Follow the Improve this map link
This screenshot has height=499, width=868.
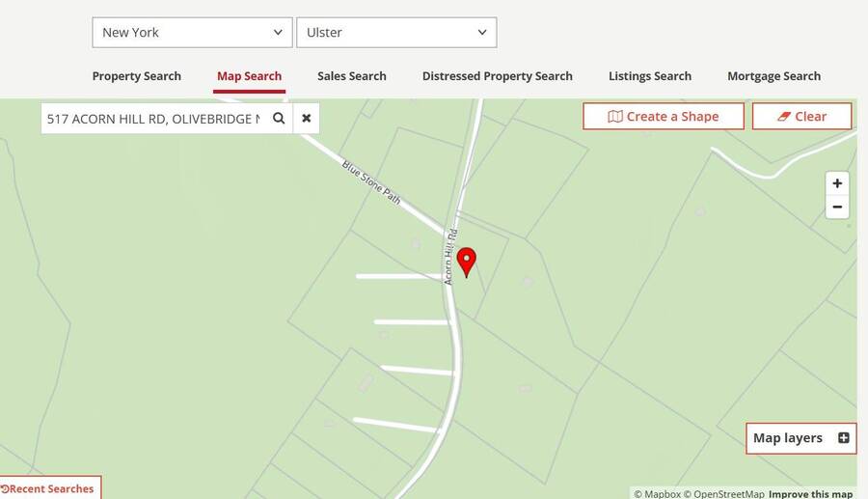tap(810, 494)
